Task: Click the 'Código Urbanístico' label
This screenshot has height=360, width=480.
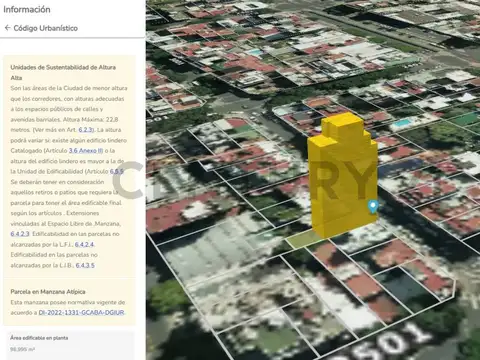Action: [46, 28]
